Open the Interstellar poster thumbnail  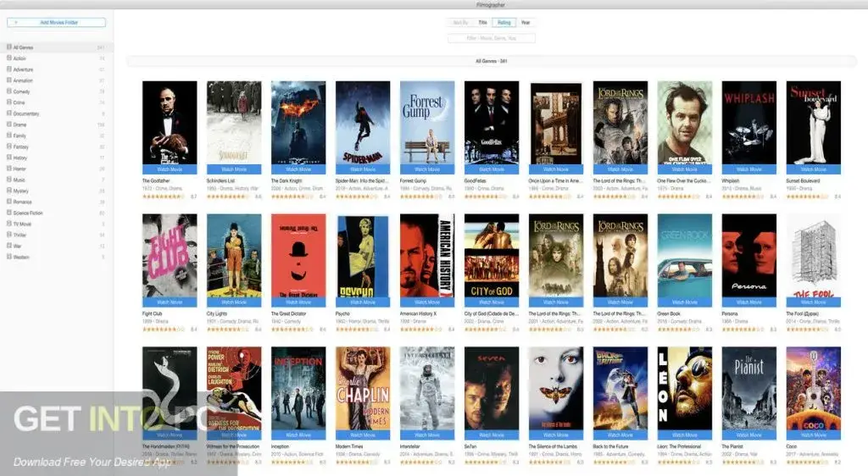coord(427,388)
